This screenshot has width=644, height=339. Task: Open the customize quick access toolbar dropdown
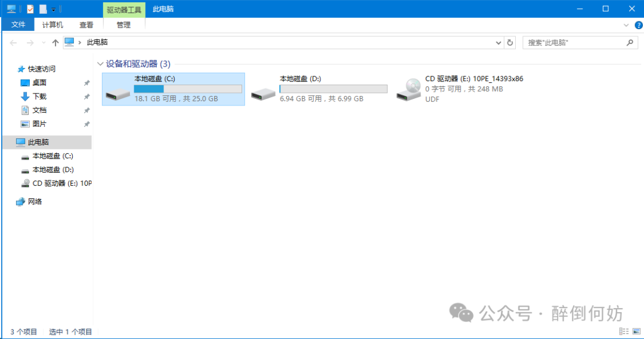53,10
